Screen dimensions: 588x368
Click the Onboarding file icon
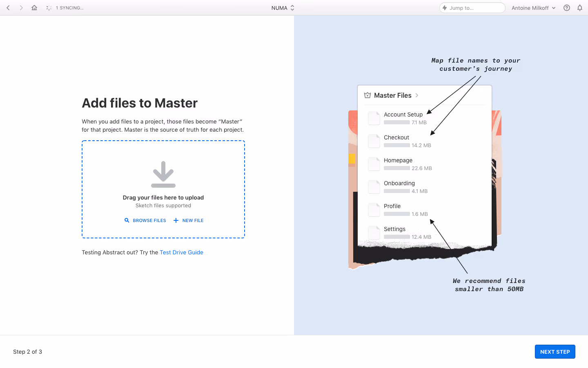point(374,187)
